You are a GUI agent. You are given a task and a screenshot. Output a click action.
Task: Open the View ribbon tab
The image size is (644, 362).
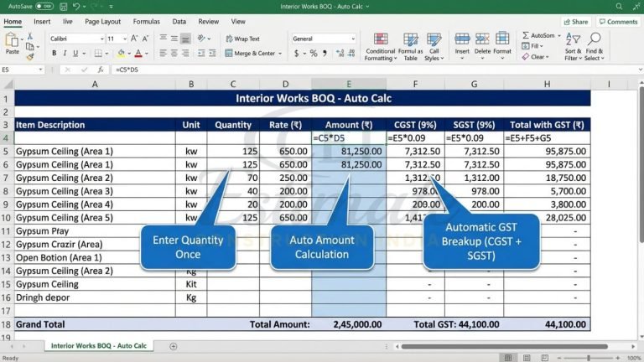click(238, 22)
